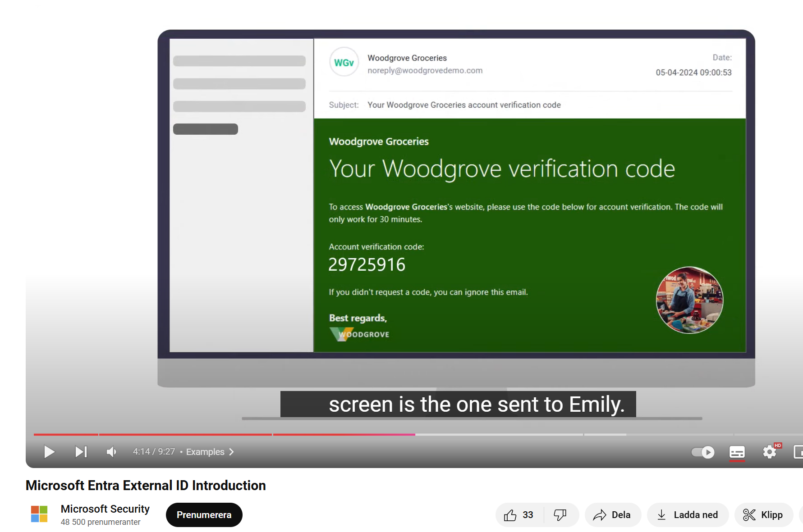This screenshot has height=532, width=803.
Task: Open video settings gear
Action: (x=770, y=451)
